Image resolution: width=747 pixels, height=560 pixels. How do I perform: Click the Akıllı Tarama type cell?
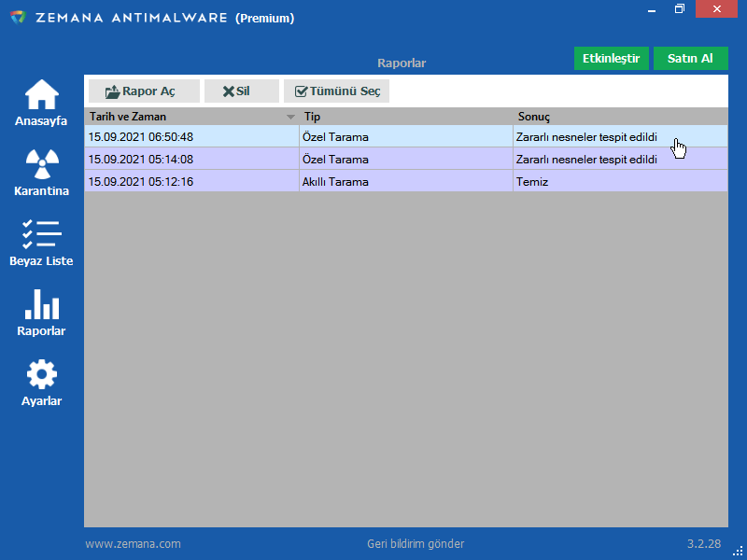pyautogui.click(x=406, y=182)
